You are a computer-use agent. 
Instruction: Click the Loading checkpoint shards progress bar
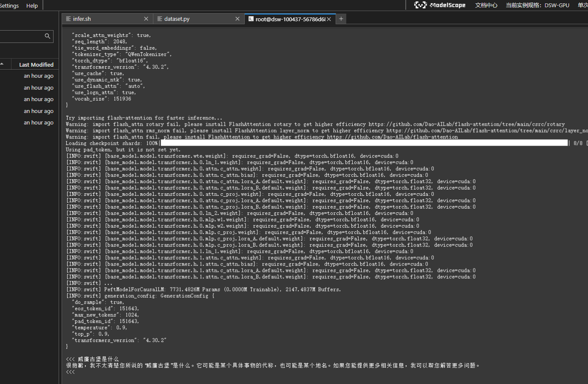pyautogui.click(x=364, y=143)
